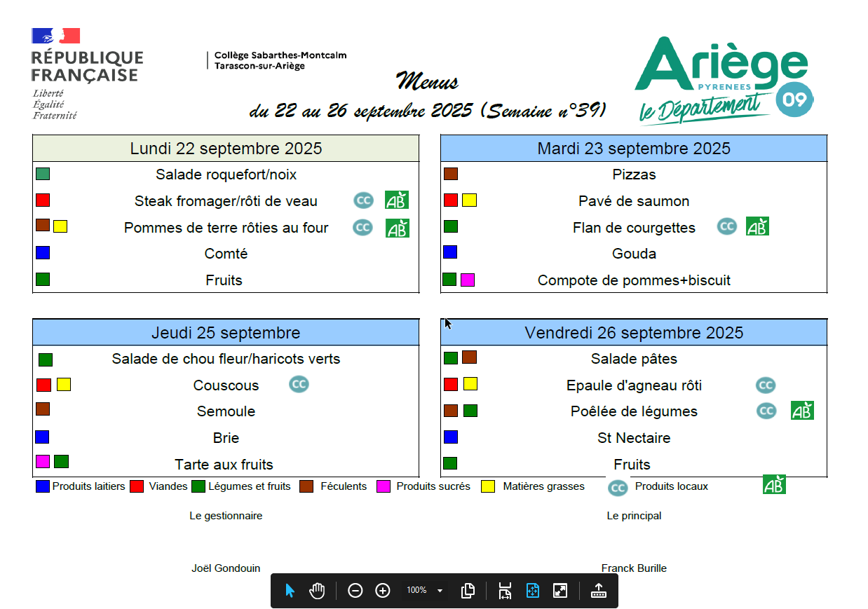Click the dock toolbar icon

click(x=599, y=591)
